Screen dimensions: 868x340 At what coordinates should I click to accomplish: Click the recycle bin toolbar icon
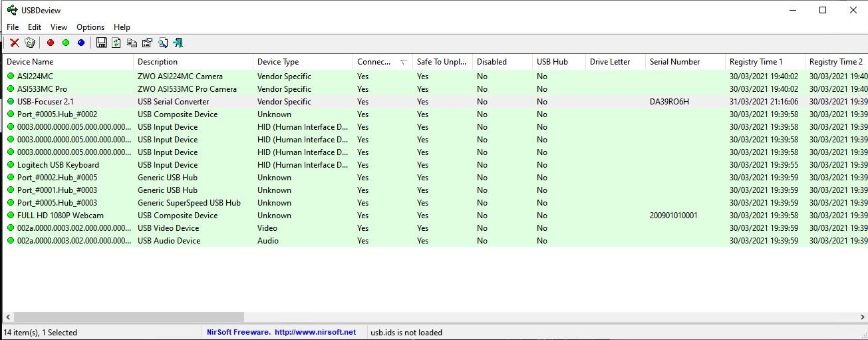30,43
